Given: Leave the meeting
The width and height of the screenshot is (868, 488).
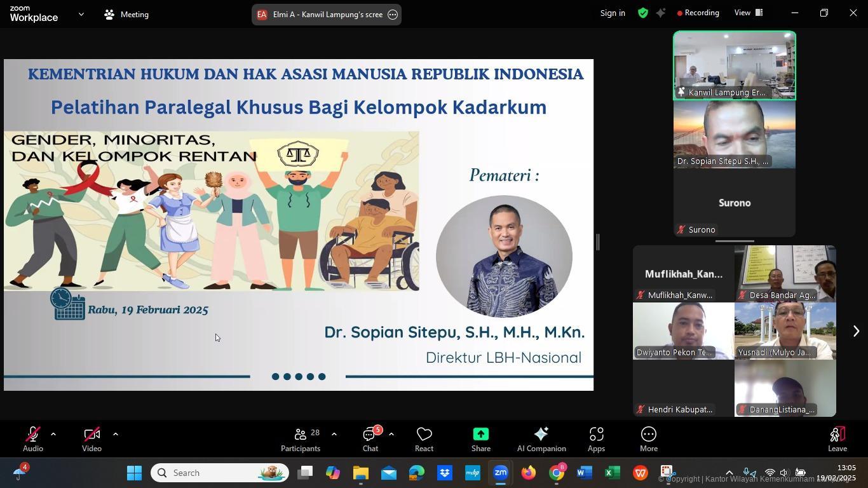Looking at the screenshot, I should click(x=837, y=439).
